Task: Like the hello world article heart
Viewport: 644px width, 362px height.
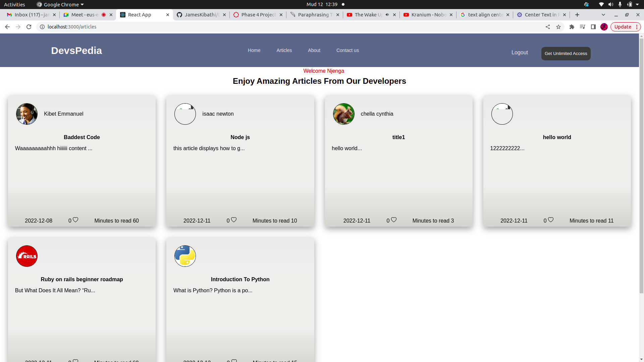Action: (551, 220)
